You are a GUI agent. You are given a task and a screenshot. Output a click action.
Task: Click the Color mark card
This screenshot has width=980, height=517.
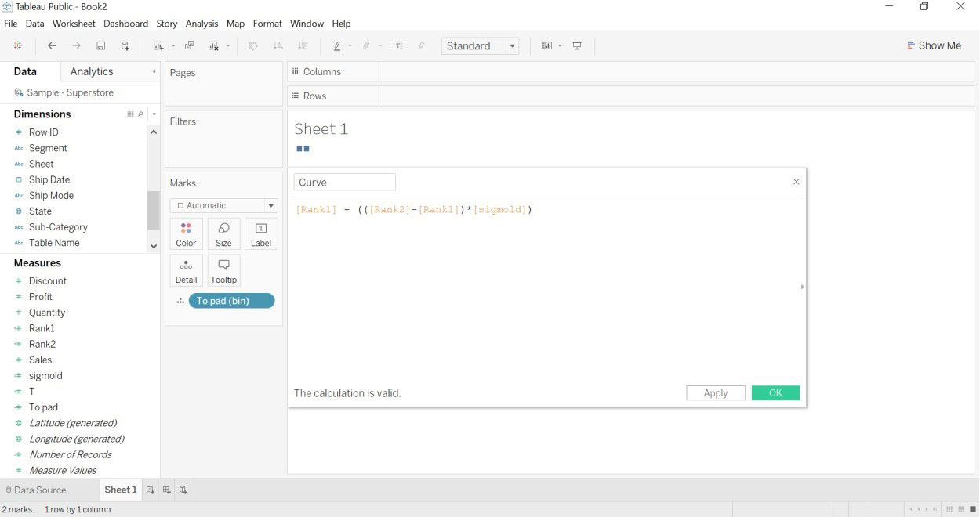tap(186, 233)
